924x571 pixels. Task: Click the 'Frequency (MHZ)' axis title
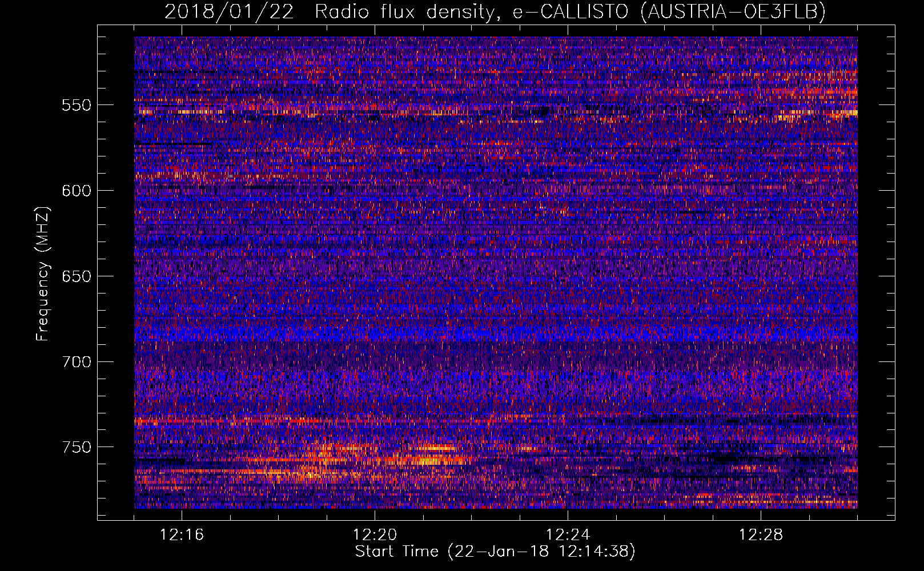pyautogui.click(x=43, y=274)
